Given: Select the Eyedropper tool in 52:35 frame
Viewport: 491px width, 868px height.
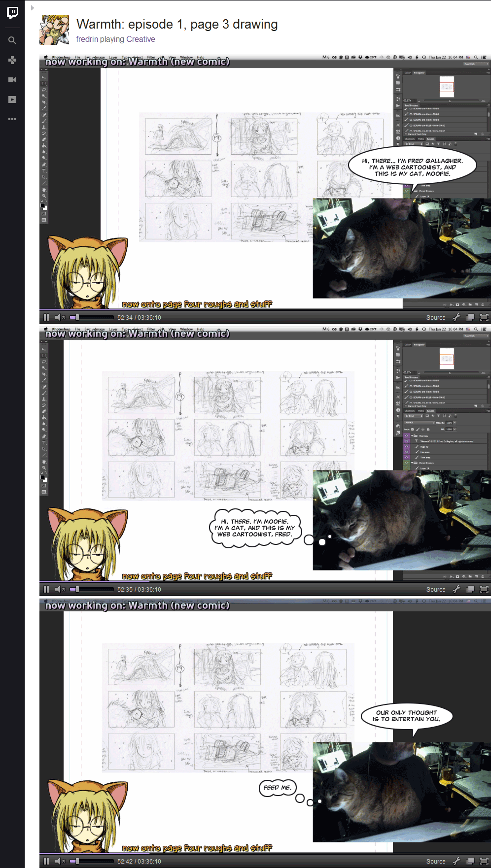Looking at the screenshot, I should pos(44,380).
